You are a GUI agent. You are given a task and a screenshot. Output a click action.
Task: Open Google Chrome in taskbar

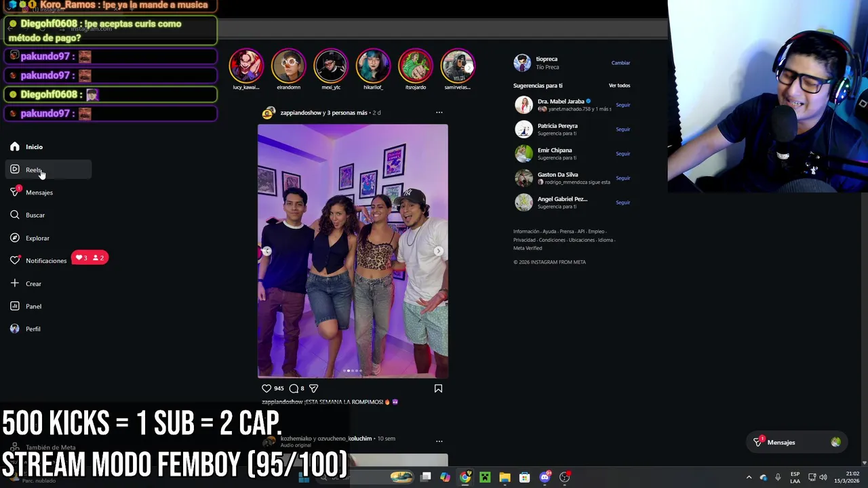[x=465, y=477]
